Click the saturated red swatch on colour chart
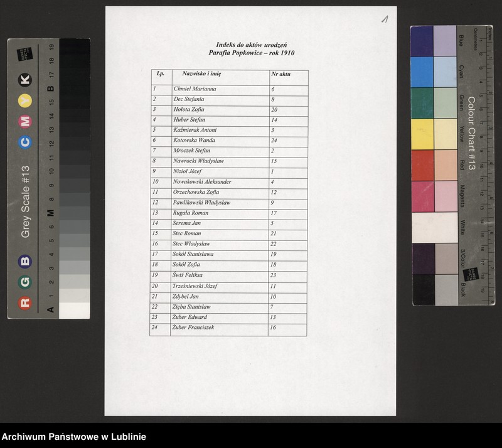Viewport: 502px width, 448px height. click(423, 166)
